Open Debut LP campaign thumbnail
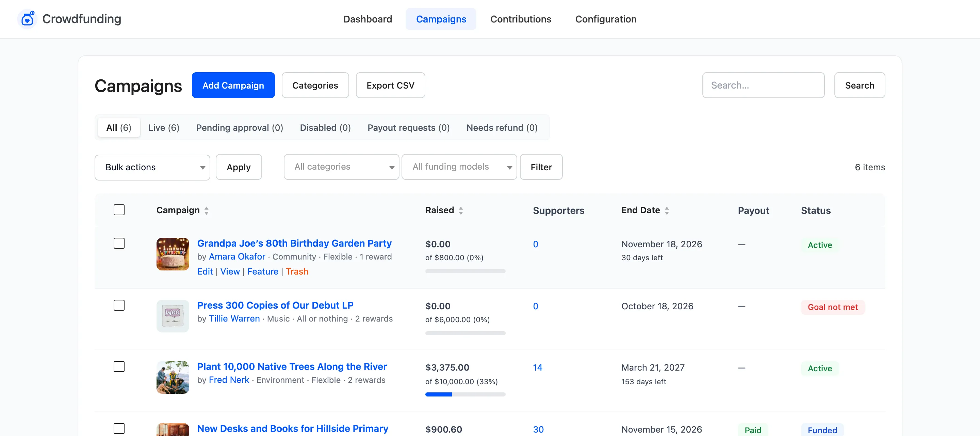Screen dimensions: 980x436 click(173, 316)
